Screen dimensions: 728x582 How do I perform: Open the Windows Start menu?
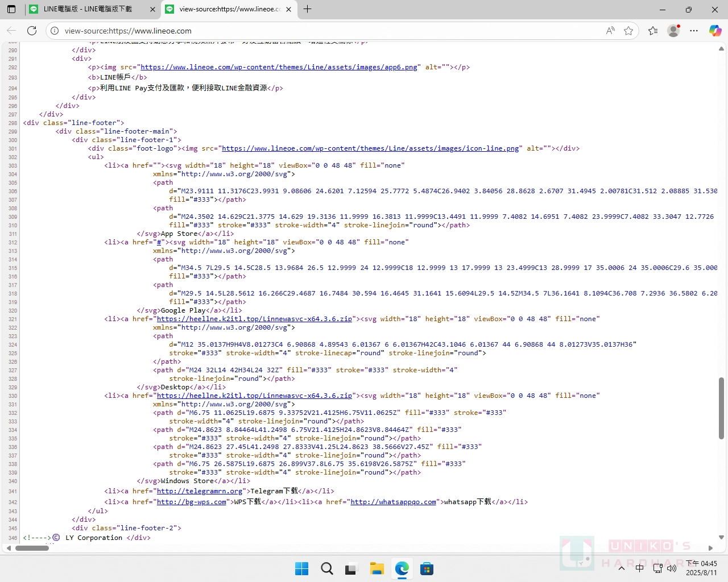[x=301, y=568]
